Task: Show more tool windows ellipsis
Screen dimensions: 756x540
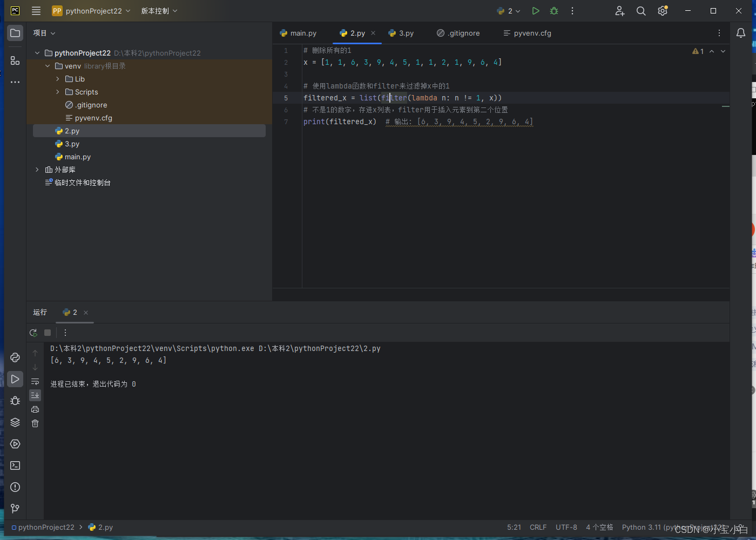Action: click(15, 82)
